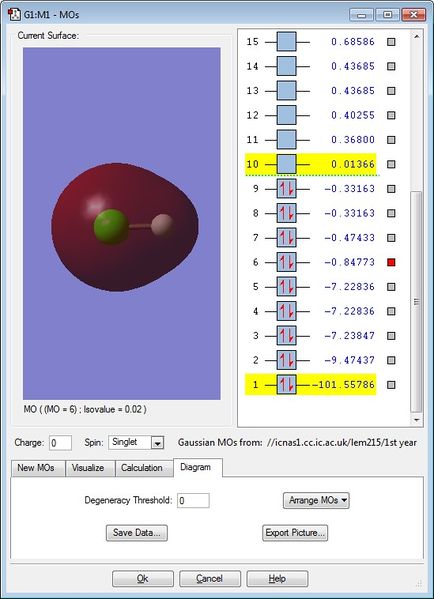
Task: Select the empty orbital box for MO 13
Action: 287,91
